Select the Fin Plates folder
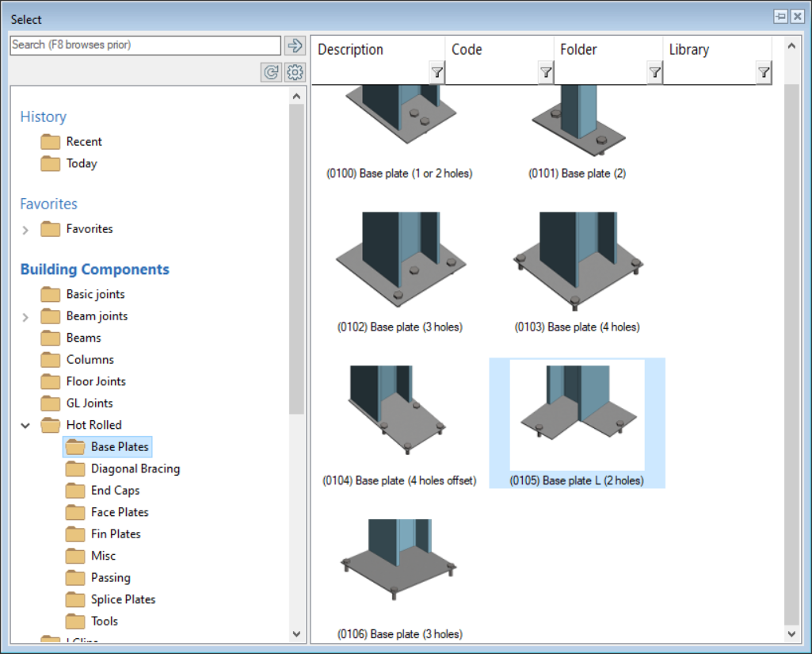The width and height of the screenshot is (812, 654). coord(116,534)
